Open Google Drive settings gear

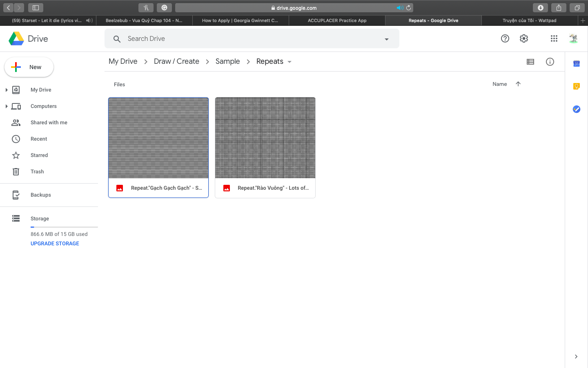[x=524, y=38]
